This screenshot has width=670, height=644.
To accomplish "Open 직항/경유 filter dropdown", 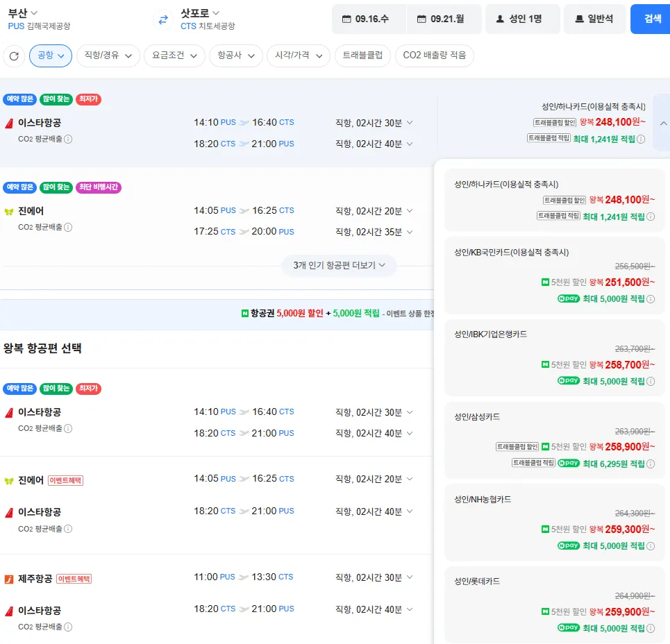I will (108, 56).
